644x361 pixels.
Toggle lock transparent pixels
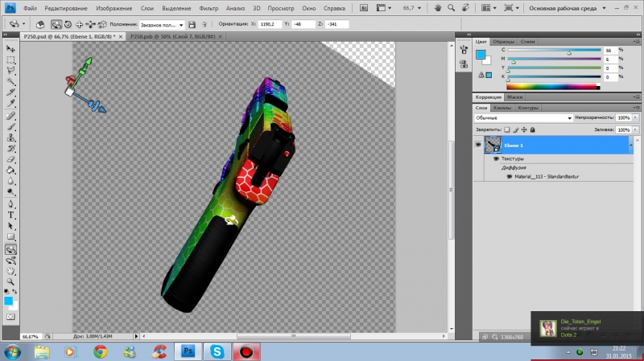point(507,129)
